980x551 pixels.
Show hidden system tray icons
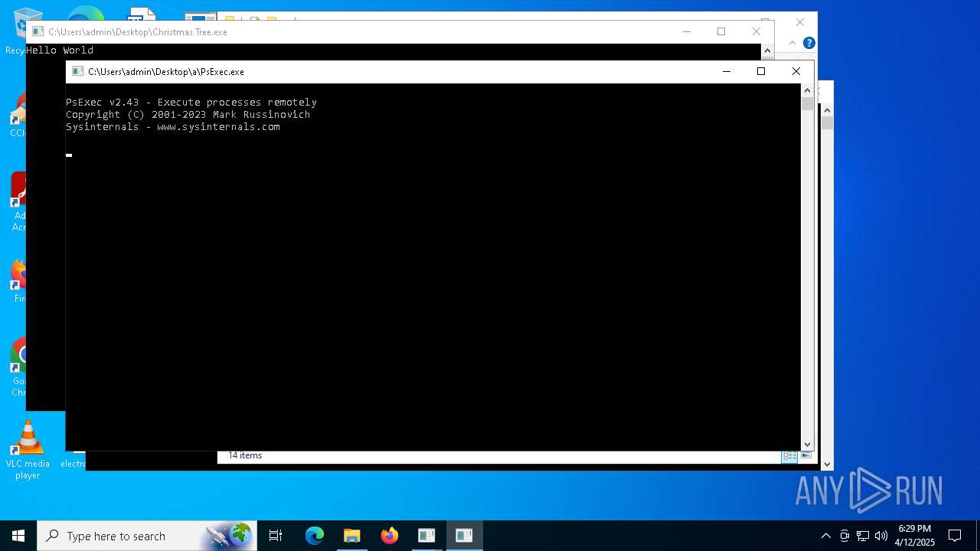pos(825,536)
